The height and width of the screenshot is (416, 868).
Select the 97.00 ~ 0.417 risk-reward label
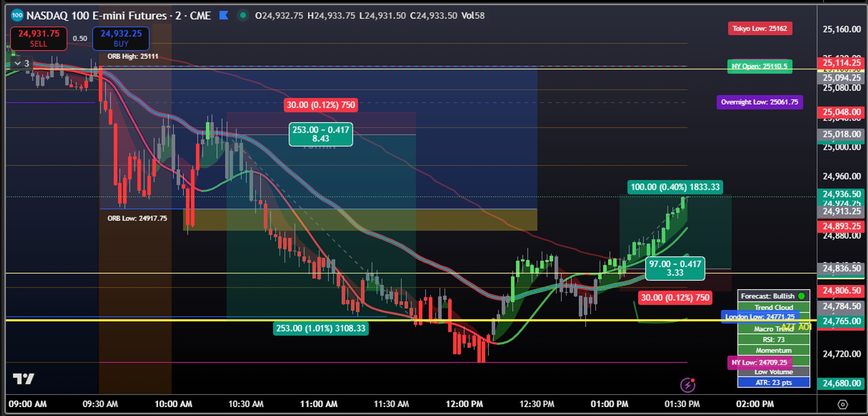[675, 268]
